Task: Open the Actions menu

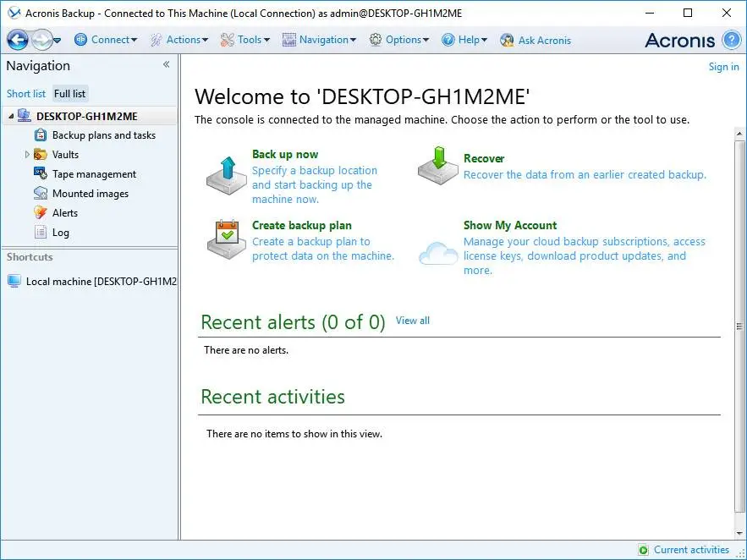Action: (x=179, y=40)
